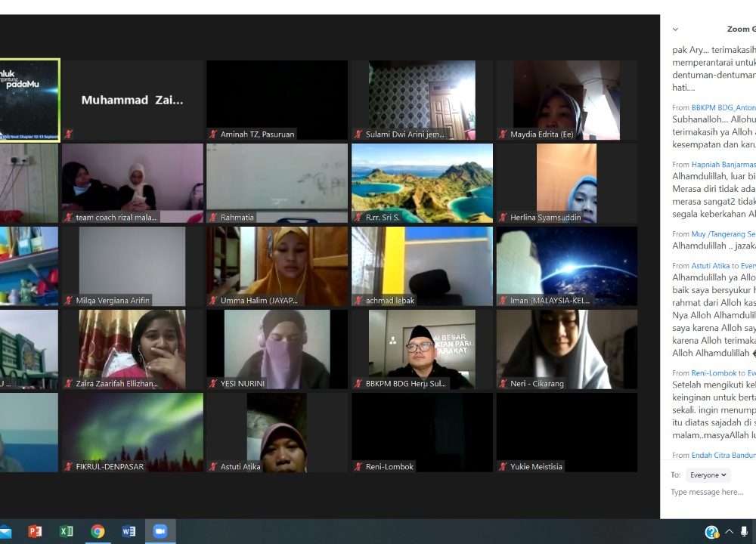Switch to Google Chrome in taskbar

tap(98, 531)
